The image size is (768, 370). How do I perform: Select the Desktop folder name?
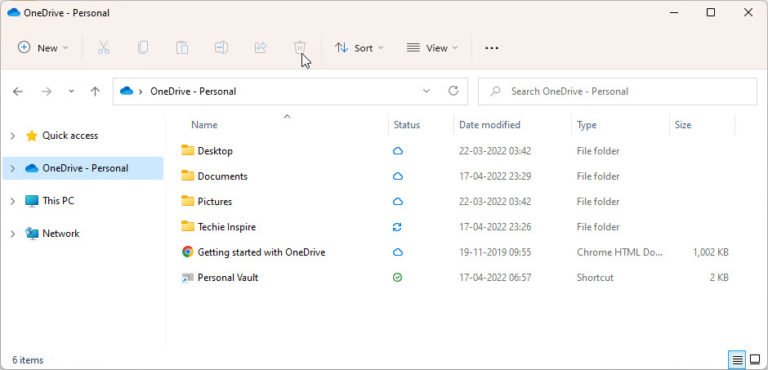[215, 151]
